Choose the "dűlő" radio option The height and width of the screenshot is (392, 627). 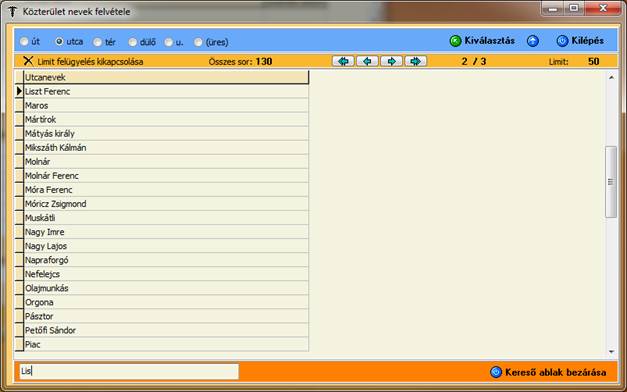point(133,42)
